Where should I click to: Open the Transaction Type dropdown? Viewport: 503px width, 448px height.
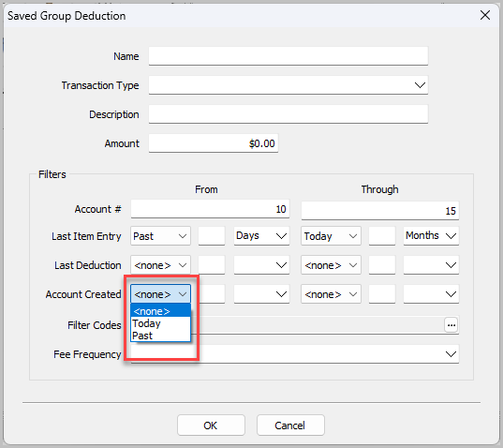(288, 85)
